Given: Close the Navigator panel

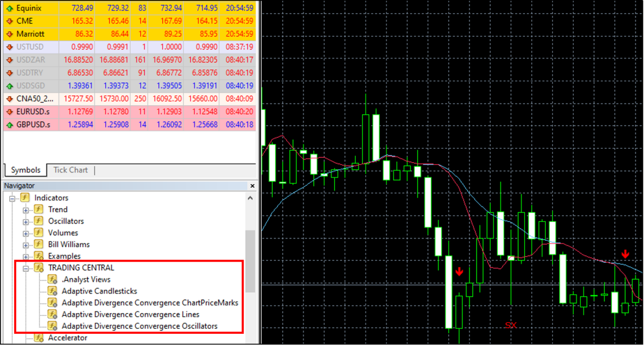Looking at the screenshot, I should pos(252,186).
